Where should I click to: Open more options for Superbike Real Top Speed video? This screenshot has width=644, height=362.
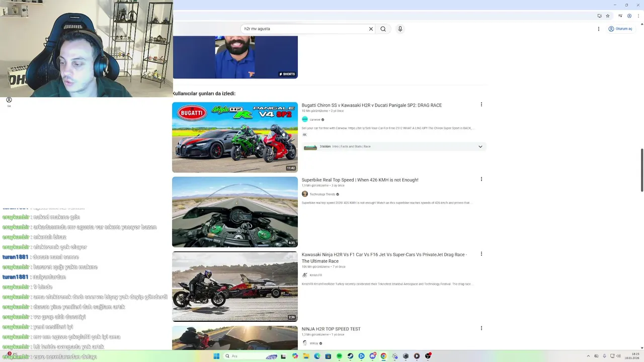point(481,179)
